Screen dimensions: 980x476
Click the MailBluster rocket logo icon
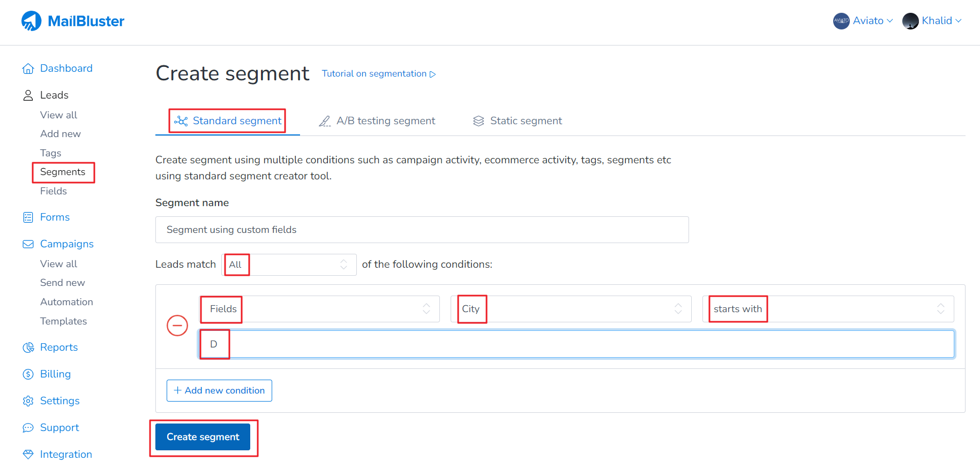[31, 21]
